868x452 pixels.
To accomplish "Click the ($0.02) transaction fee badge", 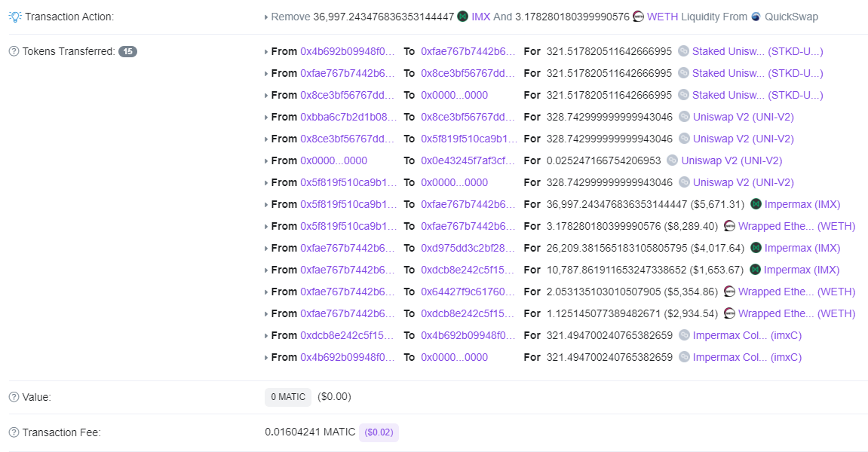I will coord(379,432).
